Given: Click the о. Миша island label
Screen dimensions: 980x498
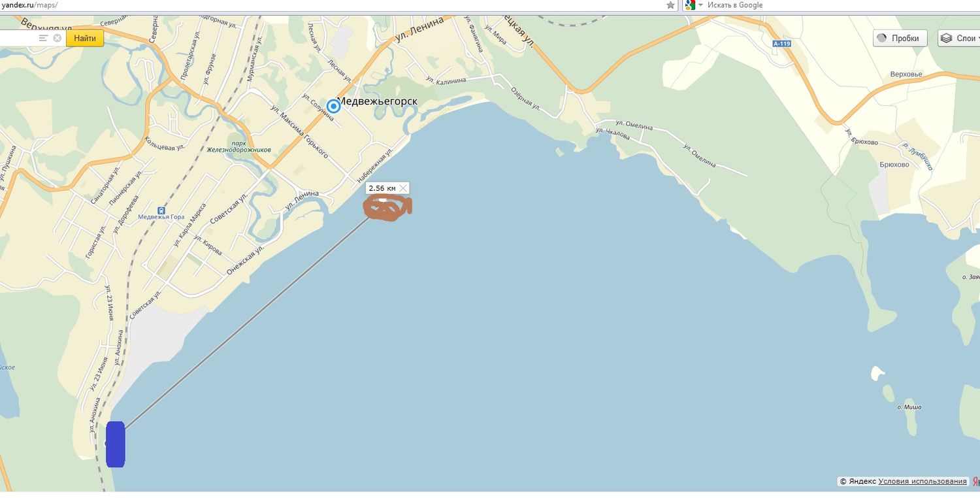Looking at the screenshot, I should pos(909,407).
